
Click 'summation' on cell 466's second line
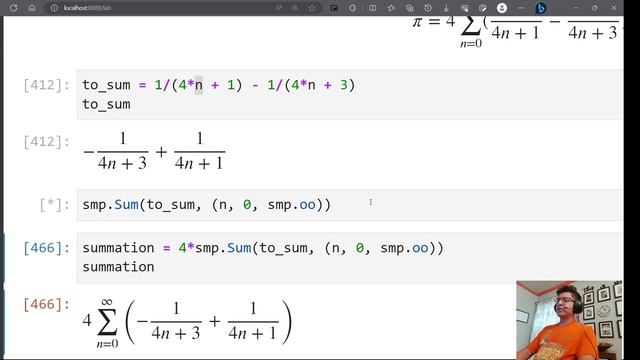[118, 267]
